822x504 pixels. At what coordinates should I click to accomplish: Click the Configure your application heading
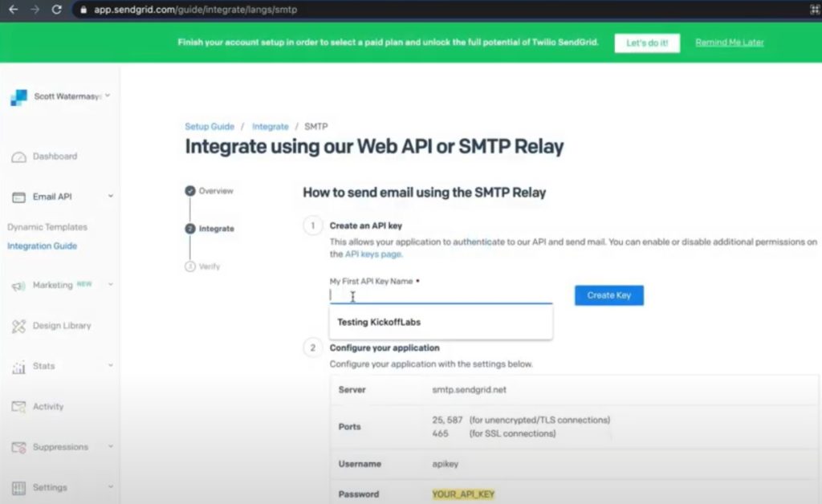coord(385,348)
